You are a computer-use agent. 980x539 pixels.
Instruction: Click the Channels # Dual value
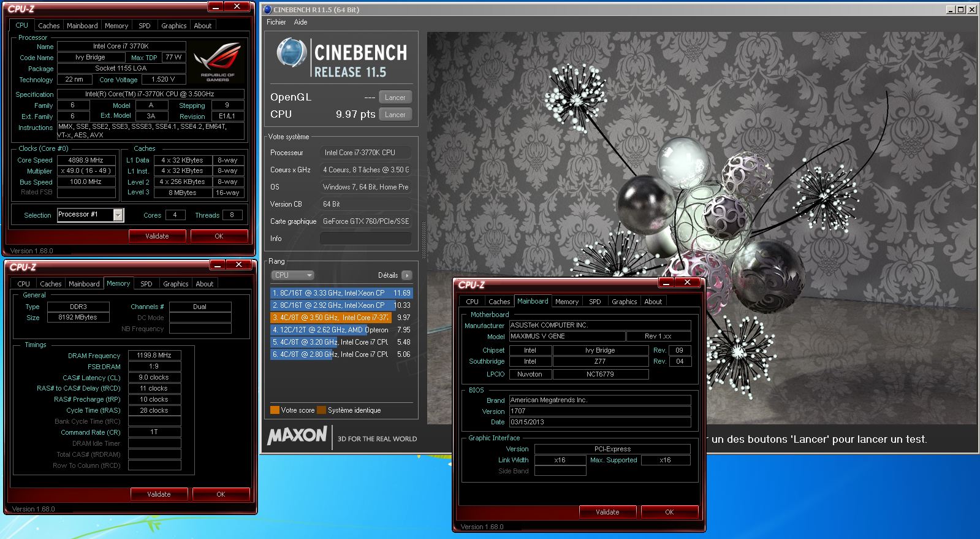(x=200, y=307)
